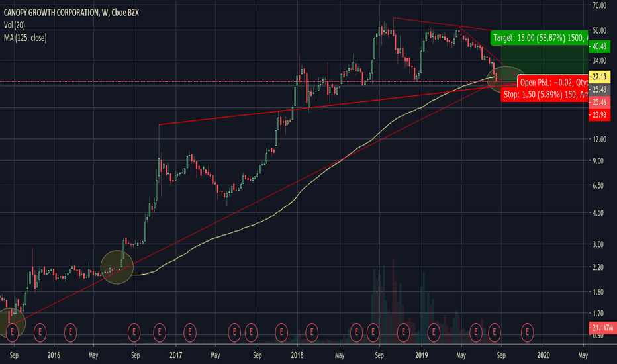
Task: Select the Vol (20) indicator legend
Action: tap(15, 25)
